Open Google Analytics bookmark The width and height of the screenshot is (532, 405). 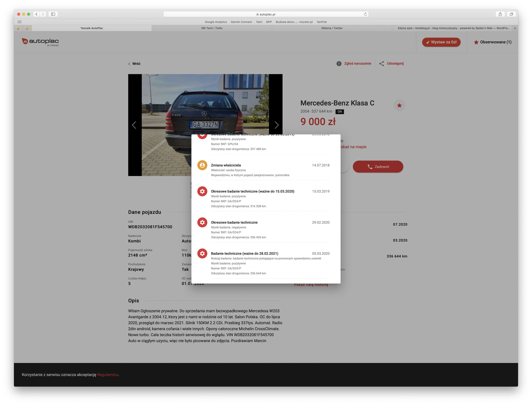tap(216, 22)
